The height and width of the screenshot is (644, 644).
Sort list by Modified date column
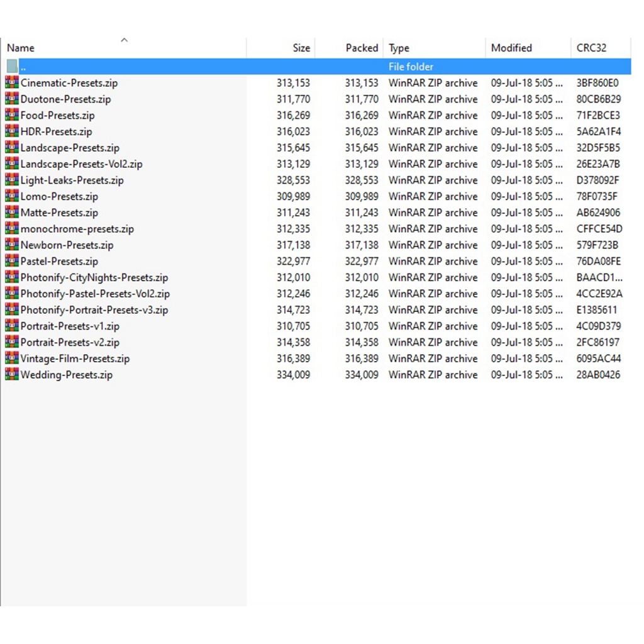(x=511, y=48)
